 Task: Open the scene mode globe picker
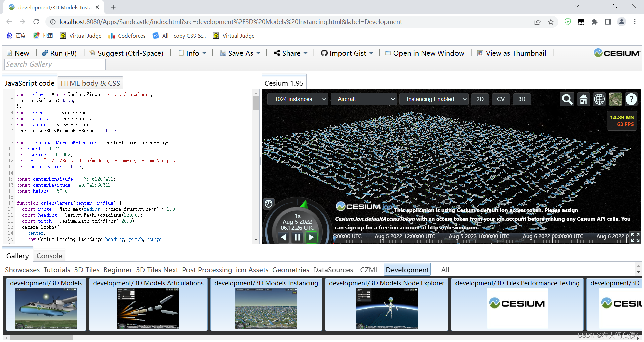point(599,99)
